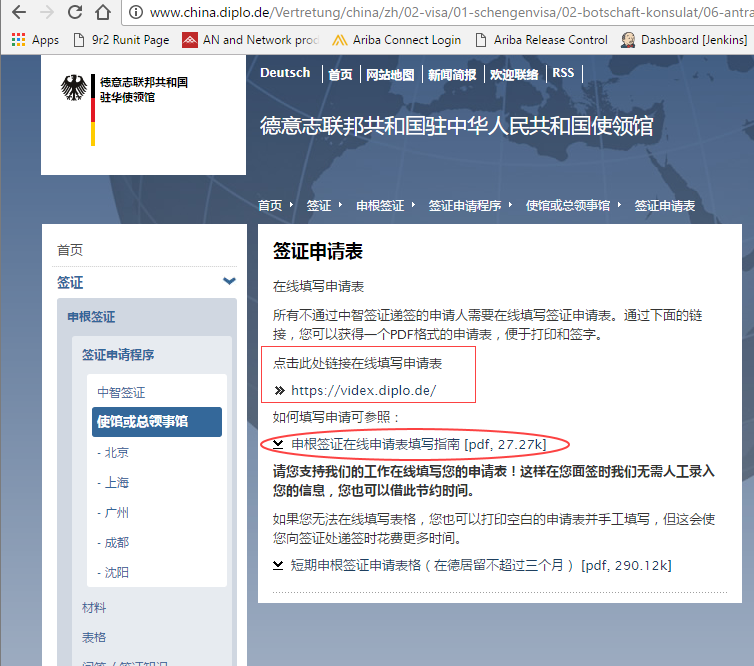
Task: Select 北京 in the sidebar
Action: [115, 452]
